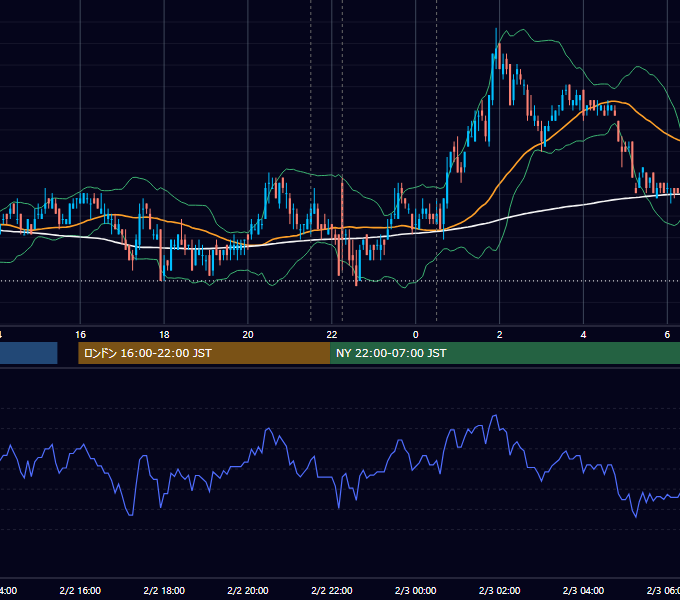Image resolution: width=680 pixels, height=600 pixels.
Task: Click the upper chart hour label 20
Action: 248,335
